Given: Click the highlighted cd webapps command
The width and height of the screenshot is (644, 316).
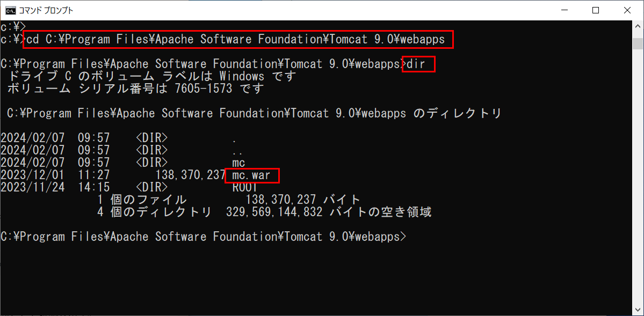Looking at the screenshot, I should click(238, 40).
